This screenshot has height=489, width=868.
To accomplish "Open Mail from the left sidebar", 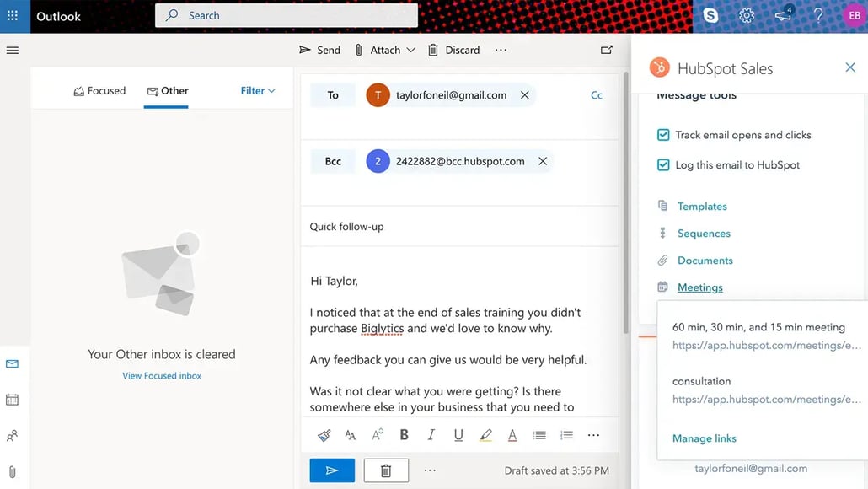I will point(12,364).
